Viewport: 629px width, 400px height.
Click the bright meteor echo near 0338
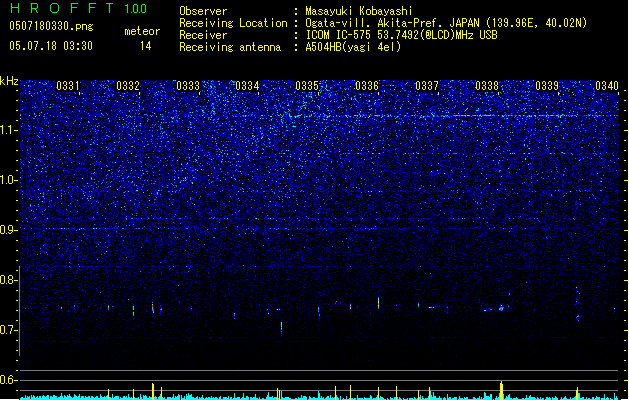coord(501,308)
